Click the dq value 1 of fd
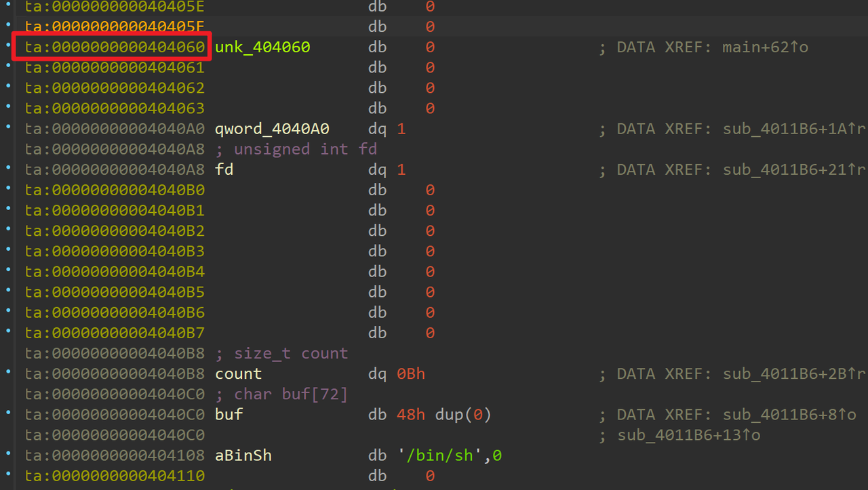Screen dimensions: 868x490 tap(401, 169)
